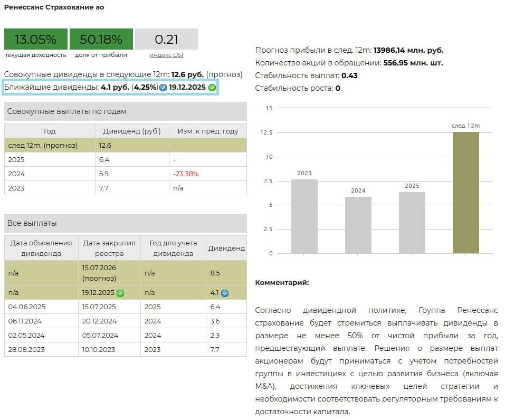Click blue badge next to 4.1 in table
505x420 pixels.
pos(225,293)
